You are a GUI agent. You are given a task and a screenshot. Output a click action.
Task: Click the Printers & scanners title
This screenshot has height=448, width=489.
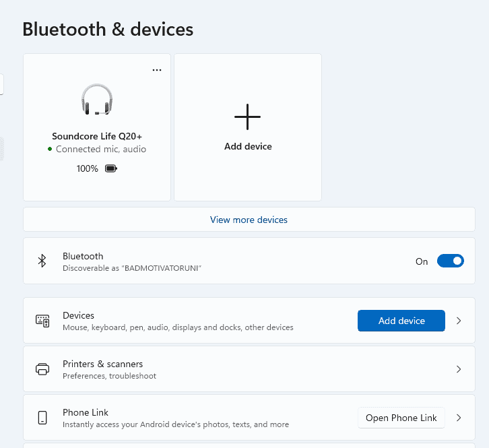click(x=102, y=364)
